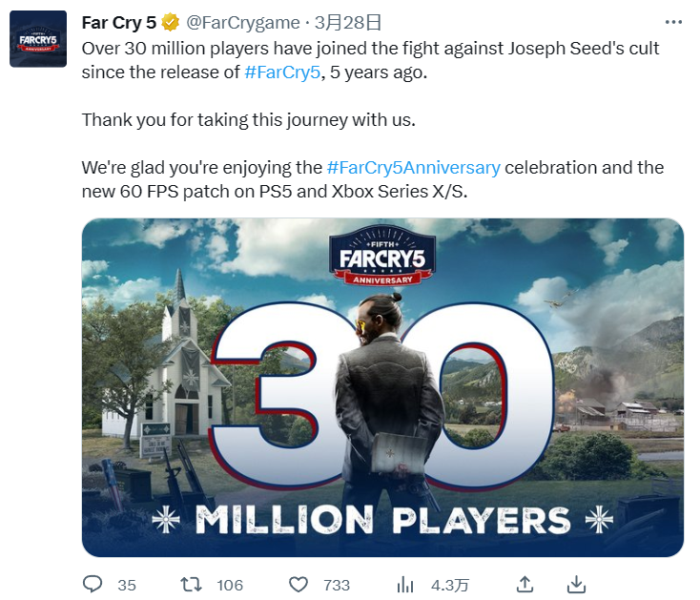Click the download arrow icon
This screenshot has width=700, height=600.
[576, 584]
